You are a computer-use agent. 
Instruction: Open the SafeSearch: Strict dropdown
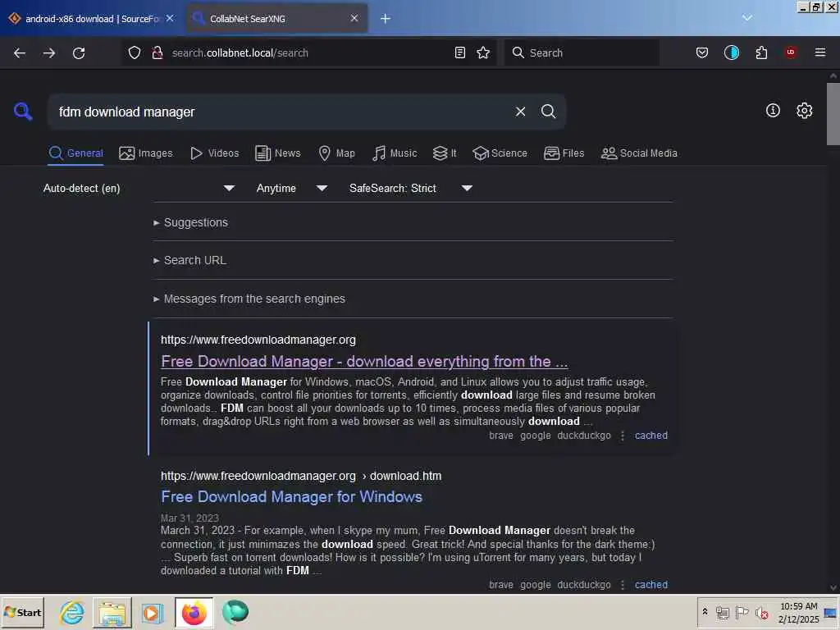tap(410, 188)
